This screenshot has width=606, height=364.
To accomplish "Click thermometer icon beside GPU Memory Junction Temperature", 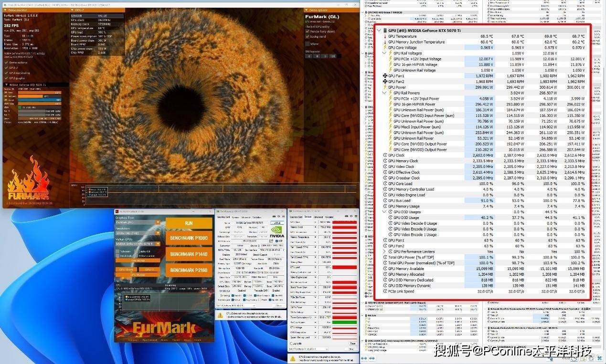I will (385, 42).
